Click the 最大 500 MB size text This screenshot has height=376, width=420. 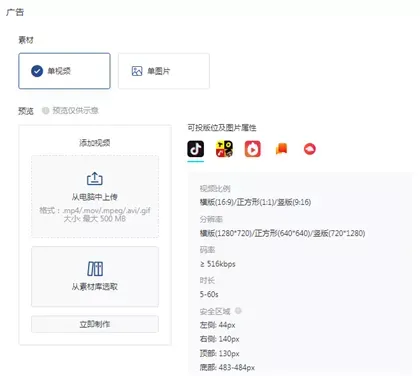(95, 219)
